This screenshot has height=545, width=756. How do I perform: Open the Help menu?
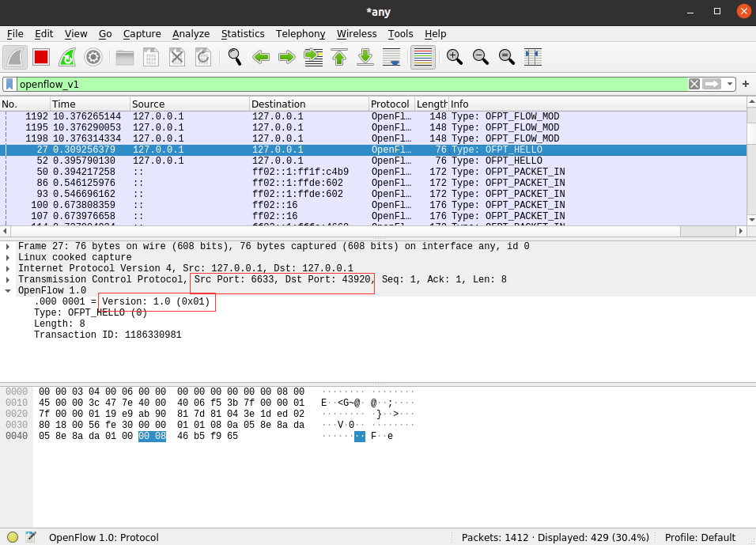pyautogui.click(x=436, y=34)
